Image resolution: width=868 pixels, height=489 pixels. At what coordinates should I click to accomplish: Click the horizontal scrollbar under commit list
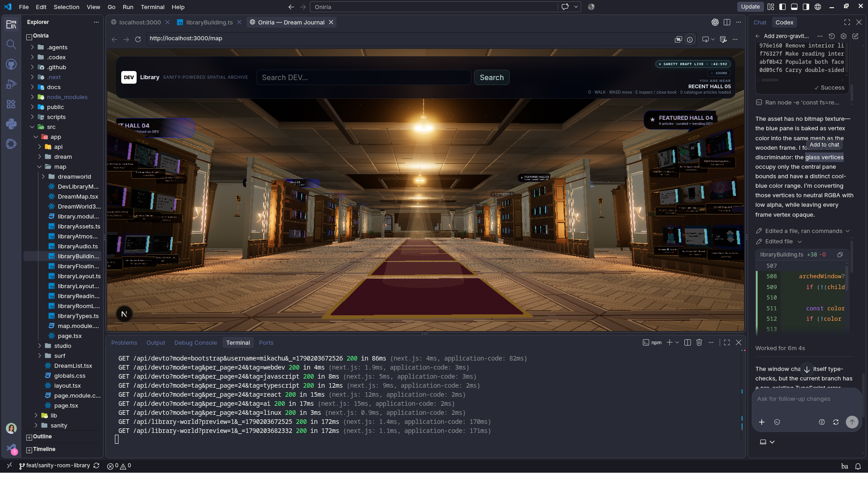769,80
